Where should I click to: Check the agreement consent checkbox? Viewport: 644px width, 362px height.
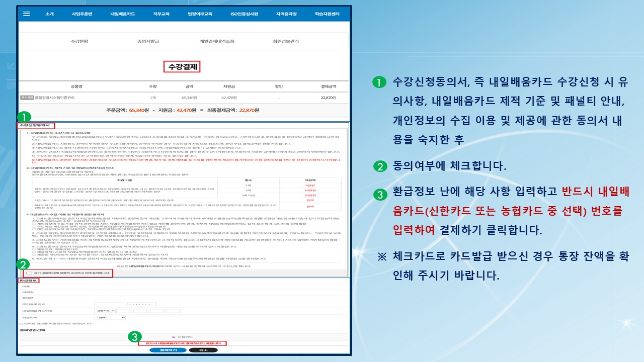click(29, 273)
